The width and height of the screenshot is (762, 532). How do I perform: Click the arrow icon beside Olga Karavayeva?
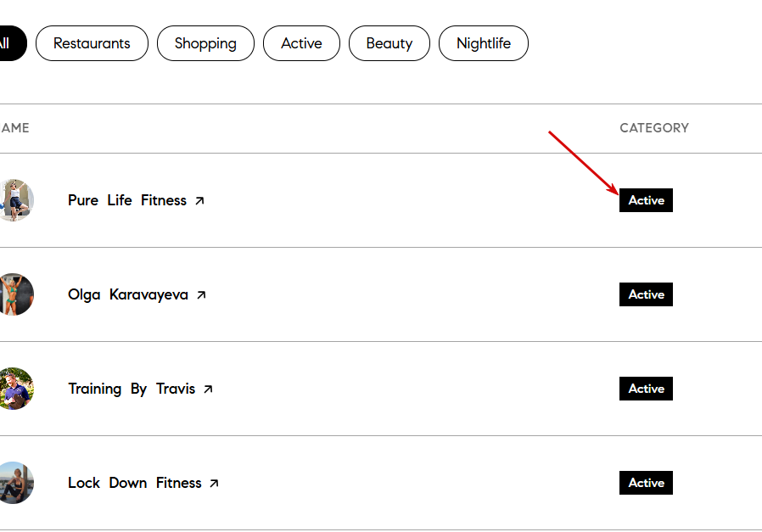[201, 295]
